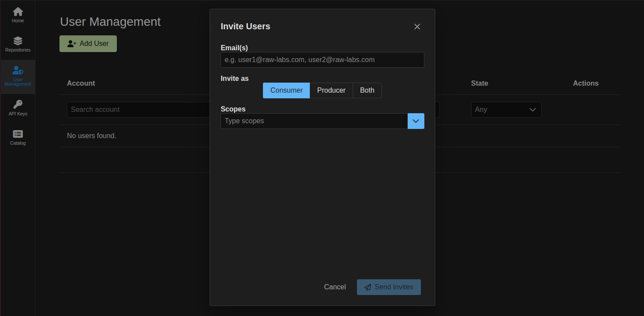This screenshot has height=316, width=644.
Task: Open Repositories from sidebar
Action: pos(18,44)
